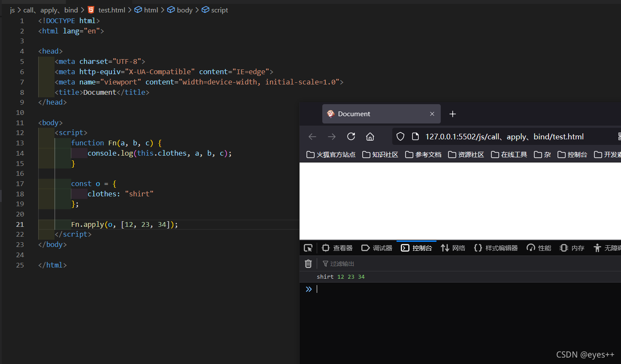Switch to 控制台 console devtools tab

[416, 248]
